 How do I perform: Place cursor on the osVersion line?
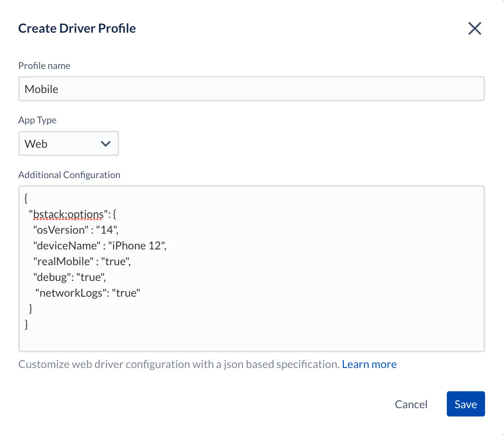tap(76, 230)
